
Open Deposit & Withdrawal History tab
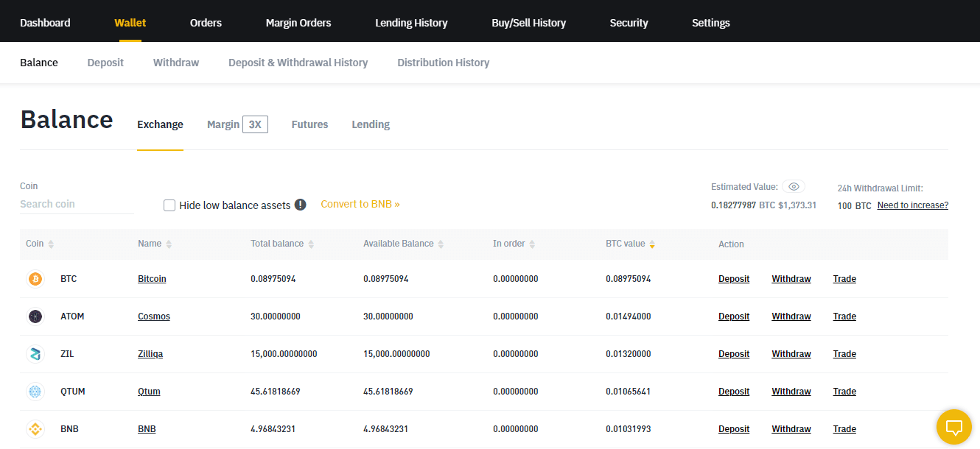[298, 63]
